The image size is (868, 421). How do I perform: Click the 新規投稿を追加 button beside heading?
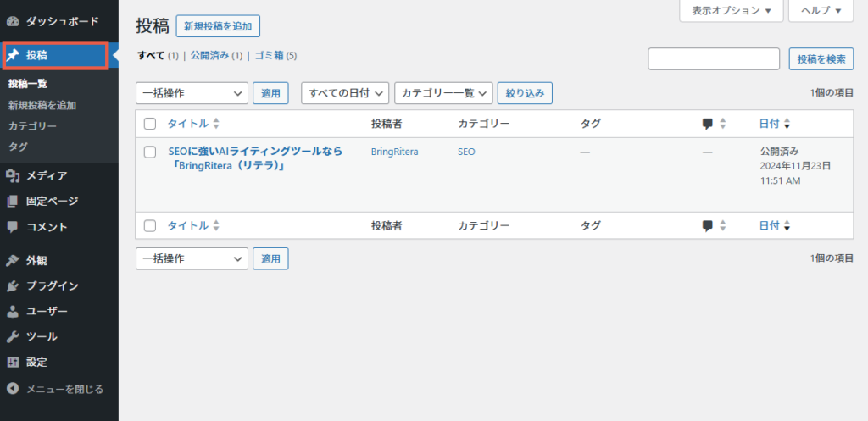[218, 26]
